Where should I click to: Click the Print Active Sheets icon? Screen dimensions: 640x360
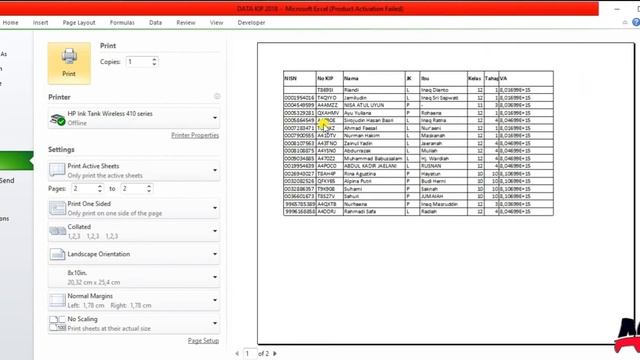(57, 170)
